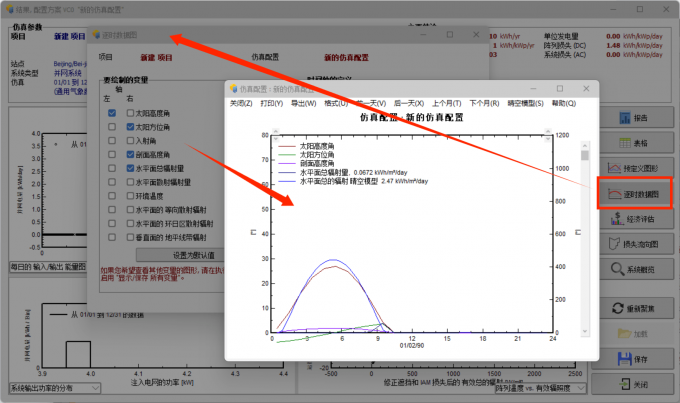Check right-axis box for 垂直面的 地平线带辐射

(130, 237)
